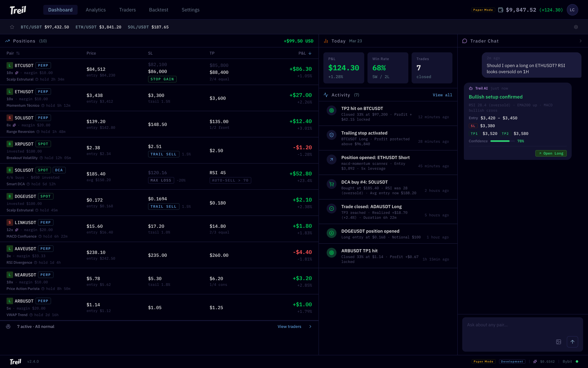
Task: Click the NEARUSDT position row name
Action: click(25, 275)
